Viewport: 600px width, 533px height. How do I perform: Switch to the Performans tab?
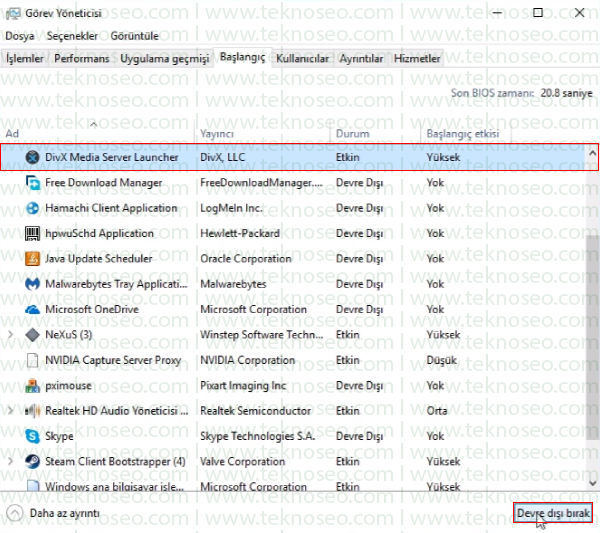pos(82,59)
